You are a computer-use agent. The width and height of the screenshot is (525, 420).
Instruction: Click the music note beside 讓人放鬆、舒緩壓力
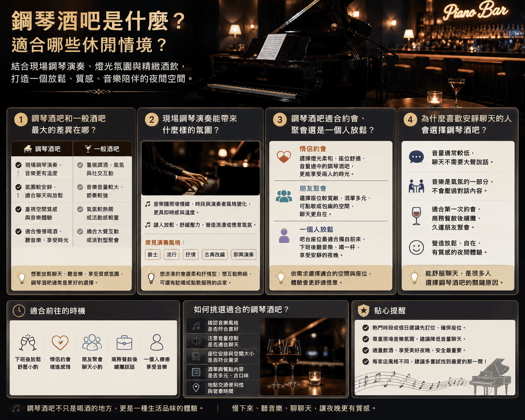pyautogui.click(x=148, y=225)
